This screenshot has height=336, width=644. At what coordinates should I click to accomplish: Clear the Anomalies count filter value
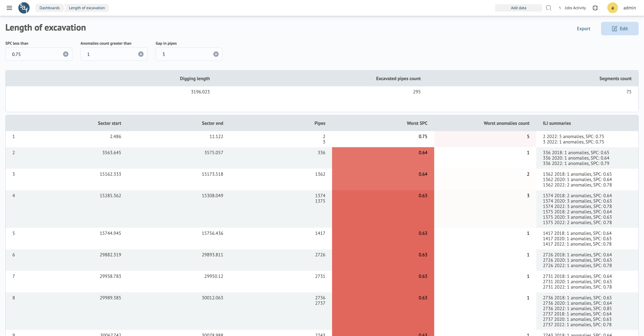(x=141, y=54)
